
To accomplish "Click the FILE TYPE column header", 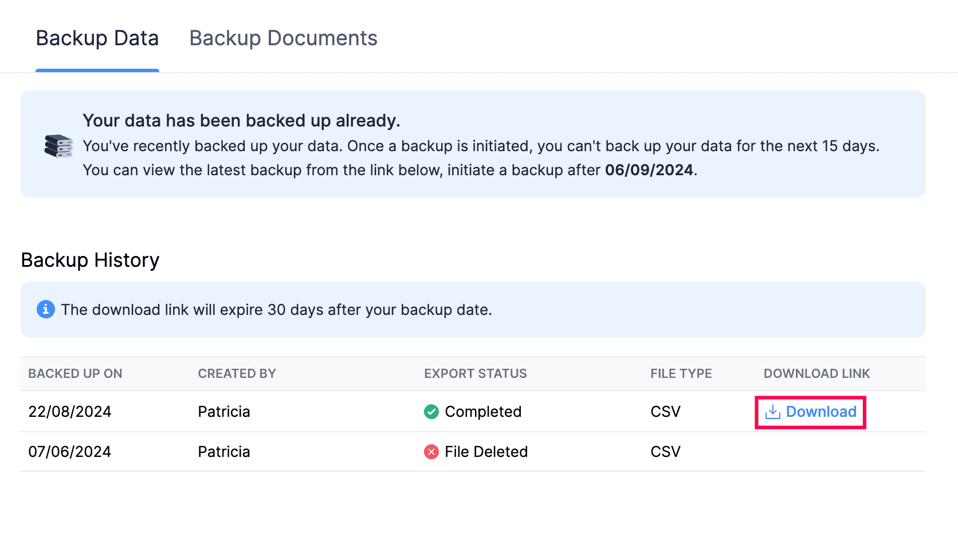I will pyautogui.click(x=681, y=373).
